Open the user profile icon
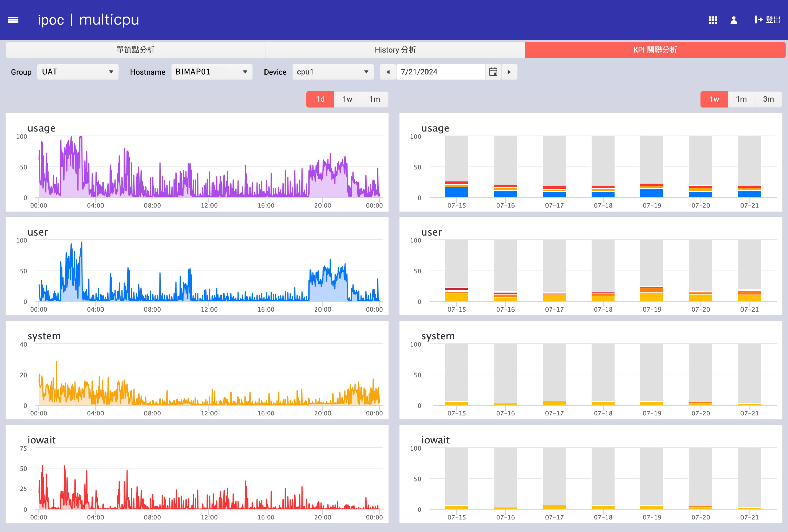Image resolution: width=788 pixels, height=532 pixels. (x=734, y=20)
